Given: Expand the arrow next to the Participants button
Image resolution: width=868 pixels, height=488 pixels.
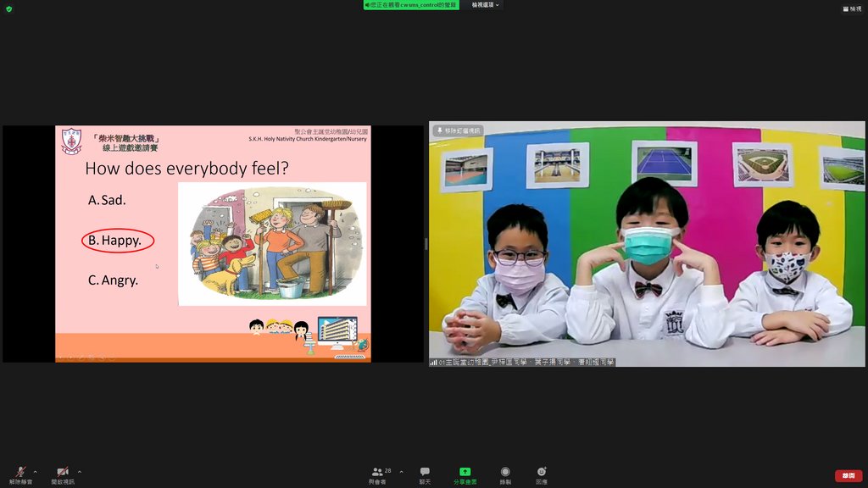Looking at the screenshot, I should point(401,472).
